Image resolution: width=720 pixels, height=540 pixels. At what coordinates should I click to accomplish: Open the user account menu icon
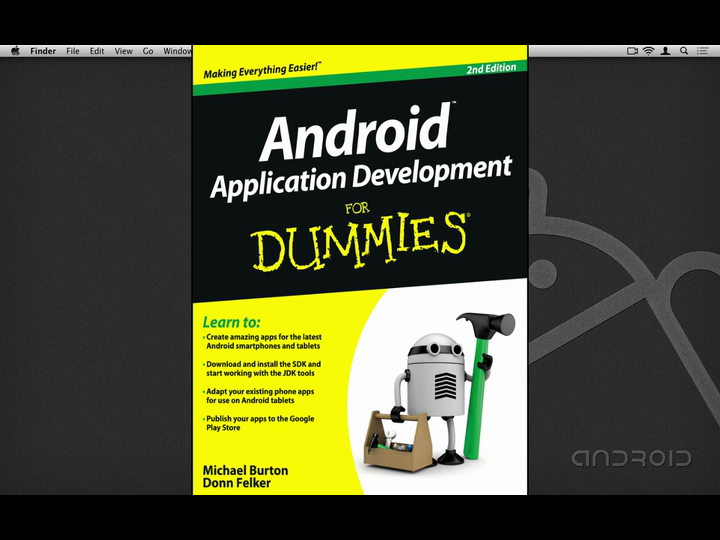coord(665,51)
